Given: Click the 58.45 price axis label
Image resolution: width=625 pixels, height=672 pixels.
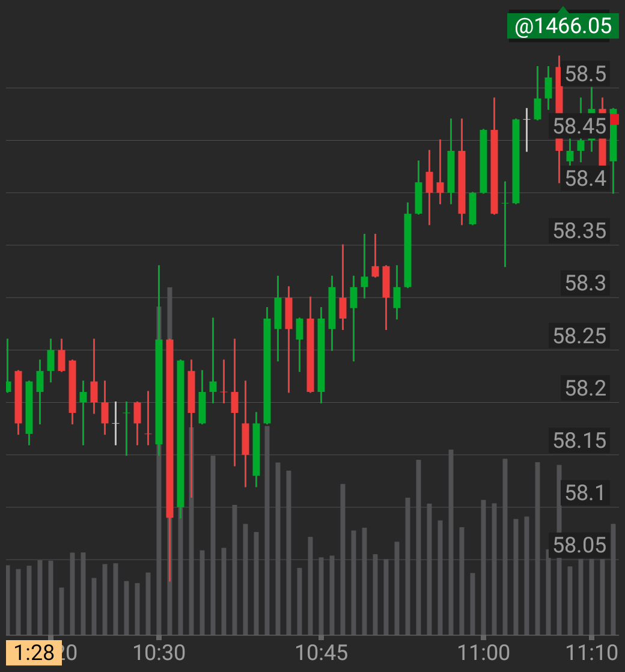Looking at the screenshot, I should [x=579, y=126].
